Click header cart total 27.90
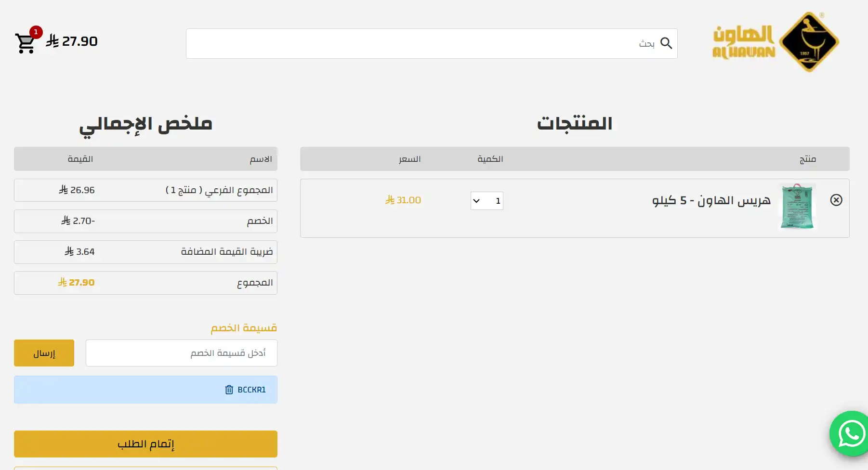The height and width of the screenshot is (470, 868). [72, 41]
